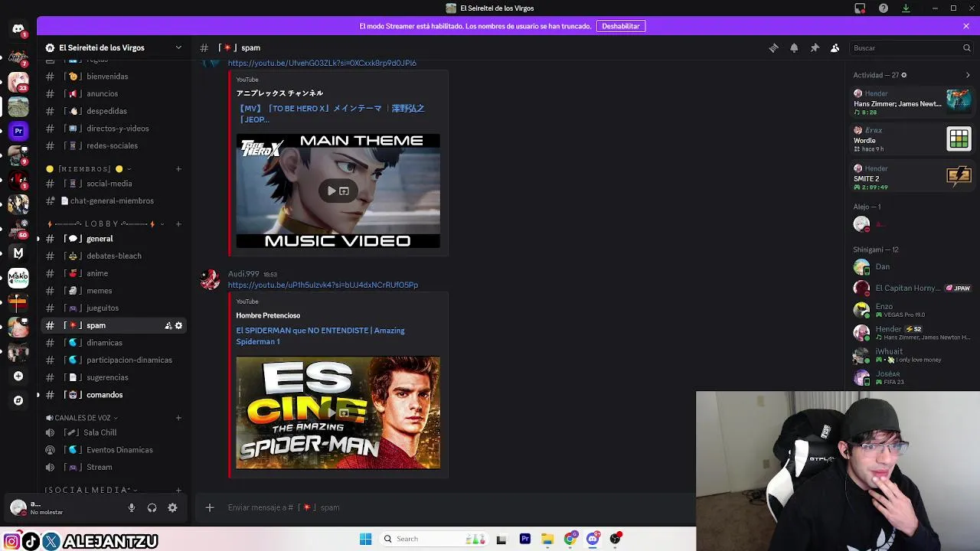Open activity settings gear next to Actividad

tap(904, 75)
